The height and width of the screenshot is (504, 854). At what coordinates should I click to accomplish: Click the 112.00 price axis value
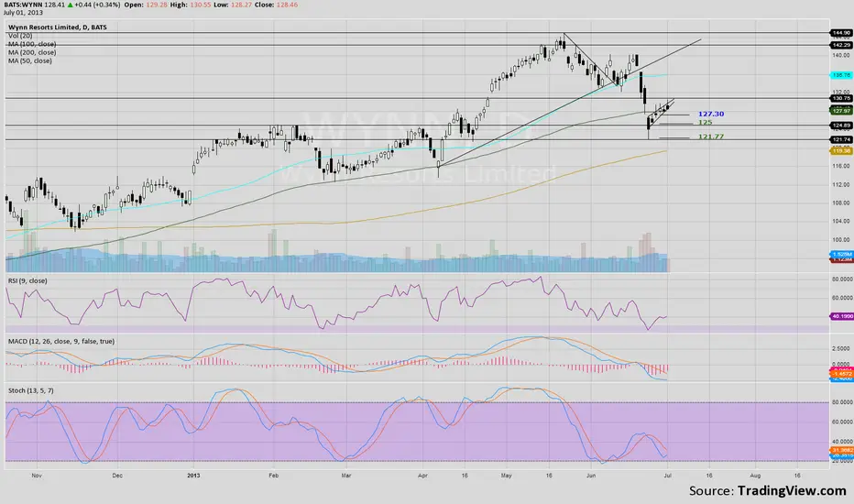841,184
